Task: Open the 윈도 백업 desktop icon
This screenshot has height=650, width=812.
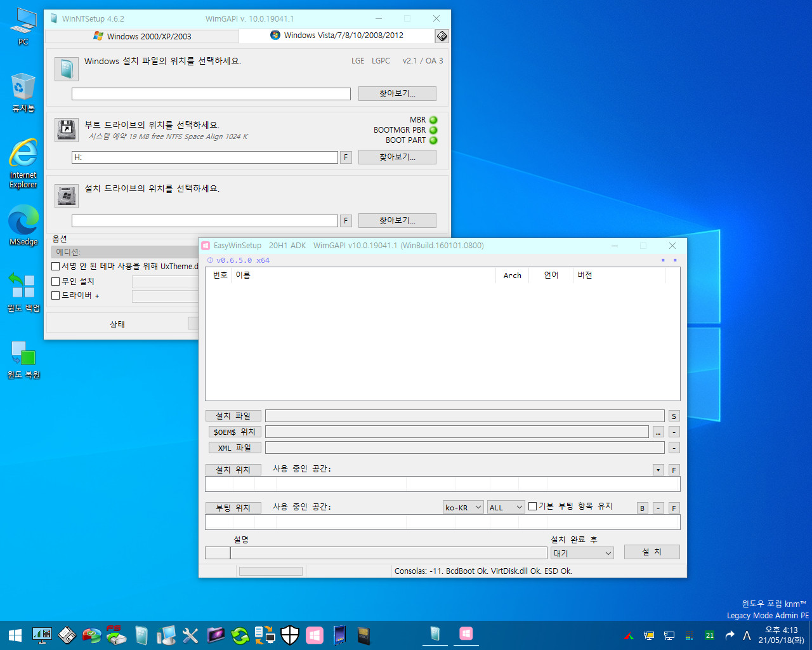Action: click(23, 292)
